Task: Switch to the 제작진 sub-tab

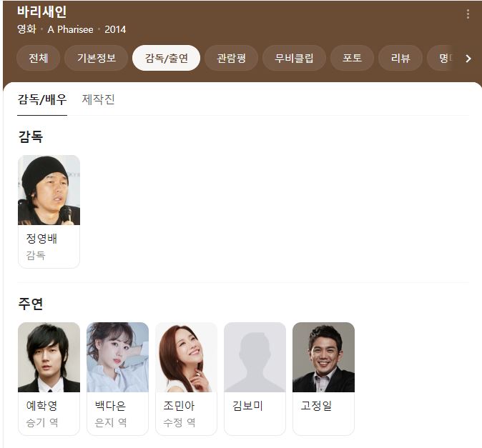Action: 98,99
